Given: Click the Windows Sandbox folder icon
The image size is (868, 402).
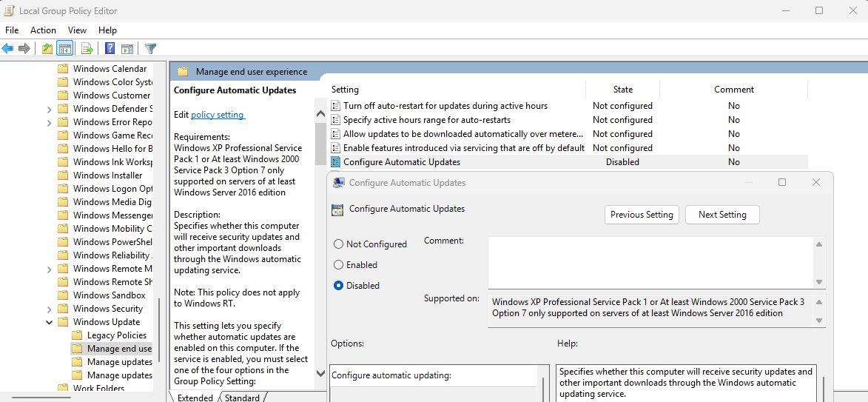Looking at the screenshot, I should pos(63,295).
